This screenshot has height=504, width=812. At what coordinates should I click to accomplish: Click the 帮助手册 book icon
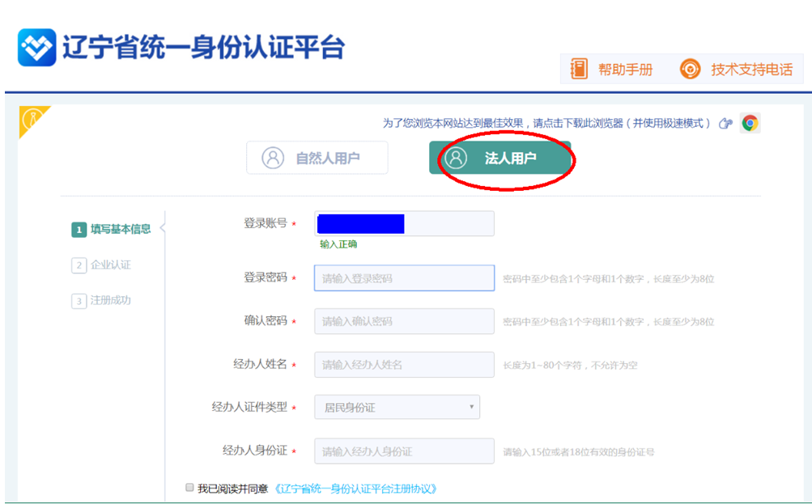pos(578,69)
